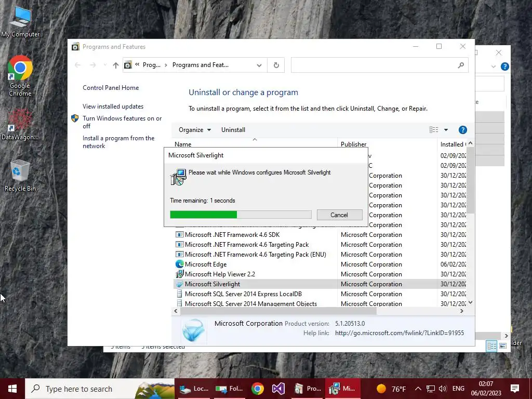Select Microsoft .NET Framework 4.6 SDK
The height and width of the screenshot is (399, 532).
click(232, 235)
